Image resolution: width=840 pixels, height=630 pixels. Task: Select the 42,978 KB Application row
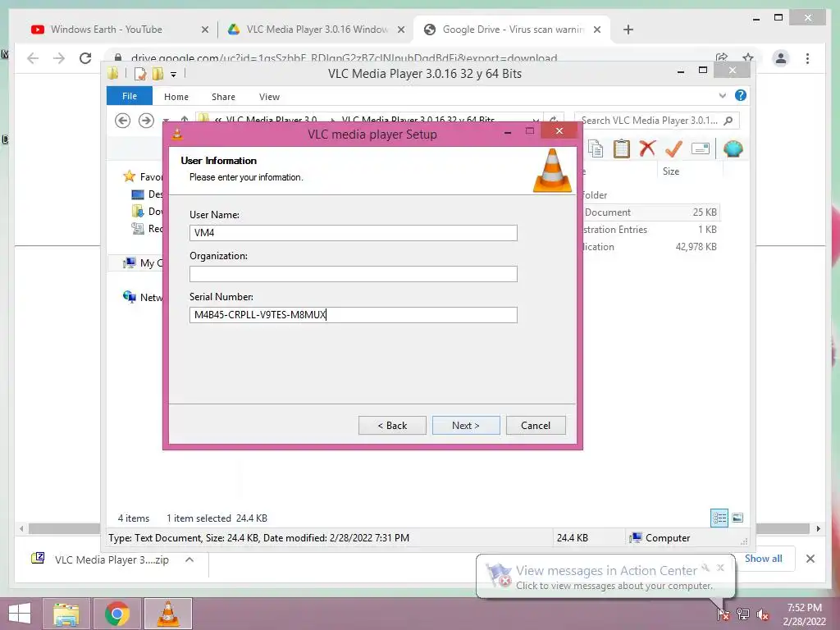pyautogui.click(x=651, y=246)
